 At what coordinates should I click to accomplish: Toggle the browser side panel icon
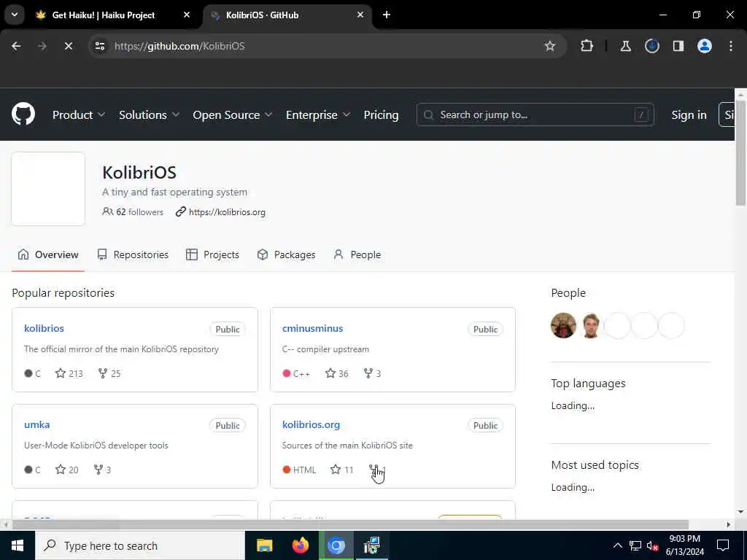(x=678, y=46)
